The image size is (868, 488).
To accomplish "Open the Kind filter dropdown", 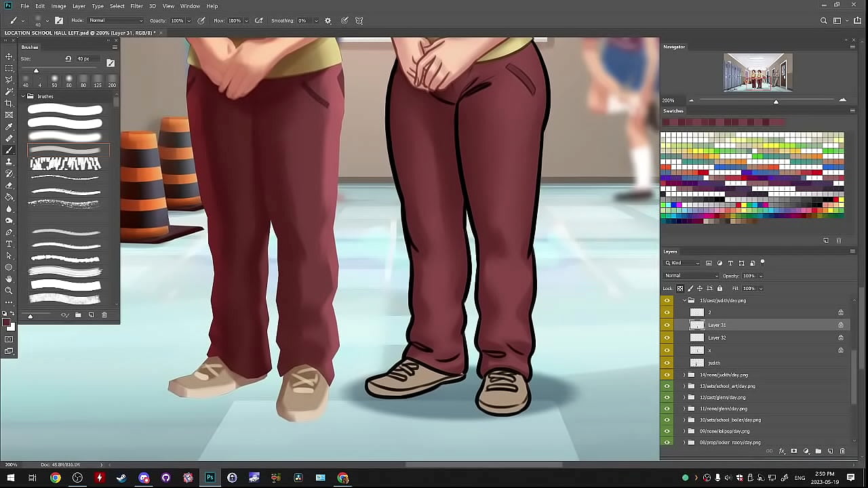I will (684, 263).
